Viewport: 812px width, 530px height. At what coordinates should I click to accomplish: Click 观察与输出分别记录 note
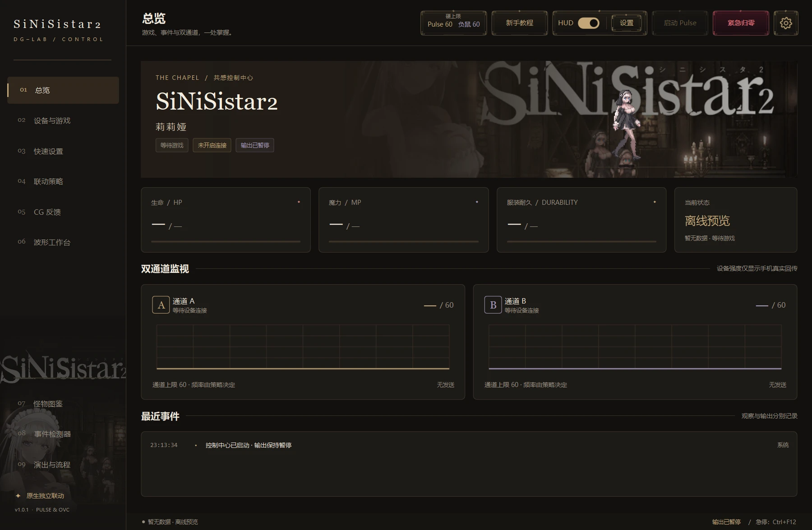coord(769,416)
